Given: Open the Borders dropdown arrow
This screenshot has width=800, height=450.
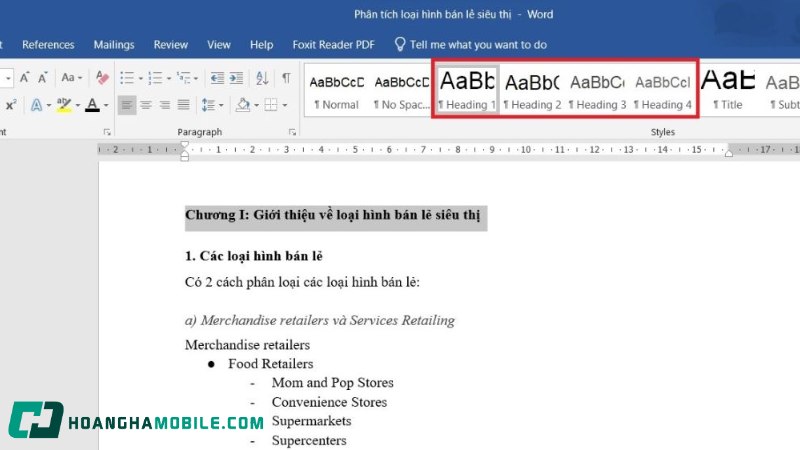Looking at the screenshot, I should click(284, 105).
